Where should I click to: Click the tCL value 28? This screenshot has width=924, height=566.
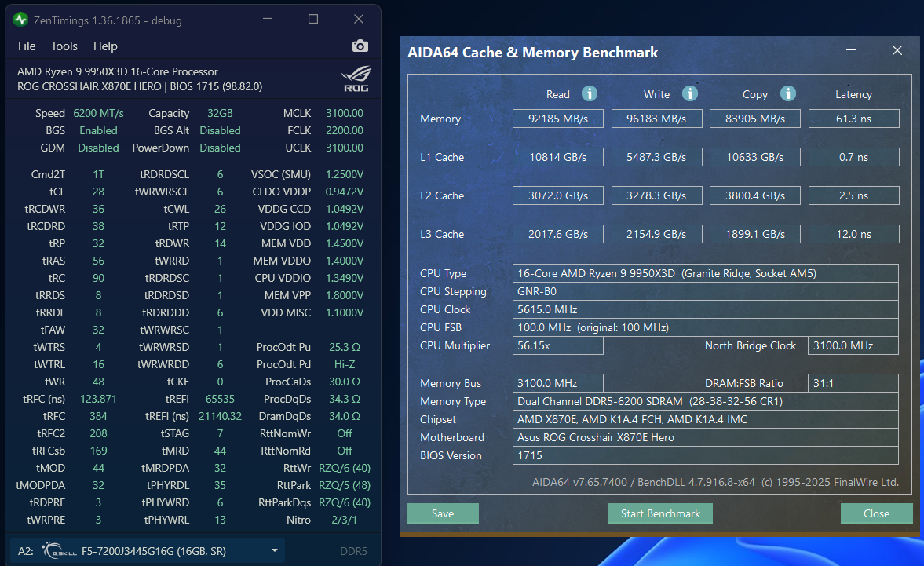98,192
